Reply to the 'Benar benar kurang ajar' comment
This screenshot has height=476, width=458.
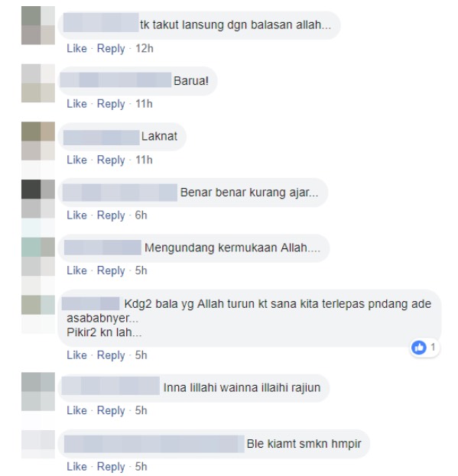tap(111, 215)
